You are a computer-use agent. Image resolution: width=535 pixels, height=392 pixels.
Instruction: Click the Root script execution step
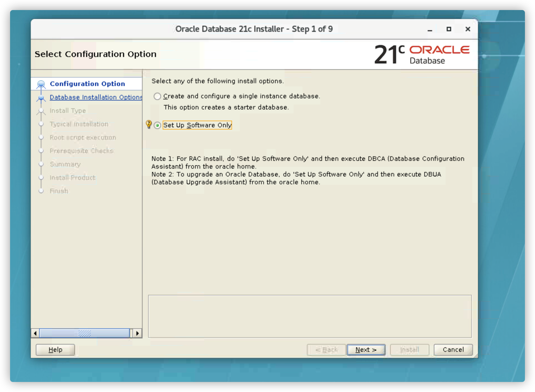(83, 137)
